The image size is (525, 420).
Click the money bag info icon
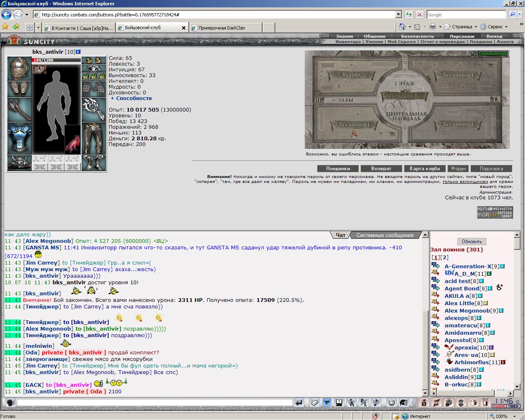click(x=424, y=403)
